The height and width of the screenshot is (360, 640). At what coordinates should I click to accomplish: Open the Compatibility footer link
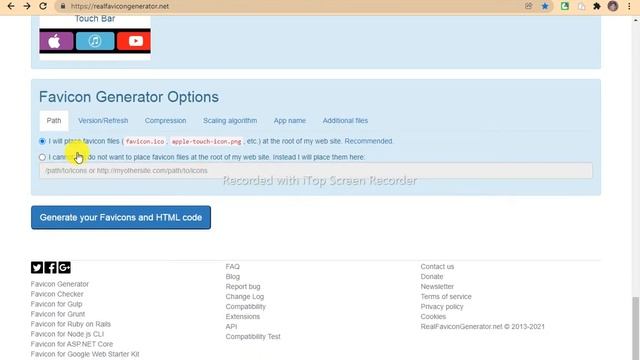tap(246, 307)
